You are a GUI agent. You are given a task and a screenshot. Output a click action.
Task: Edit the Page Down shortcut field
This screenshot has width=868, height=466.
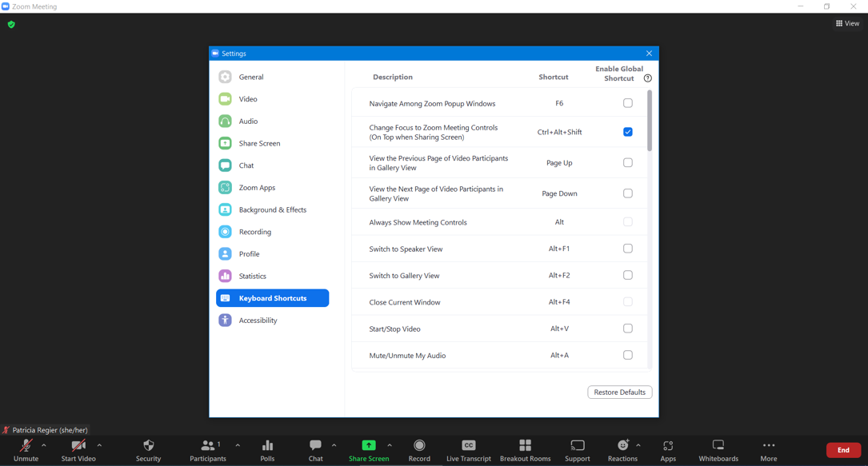[x=559, y=193]
